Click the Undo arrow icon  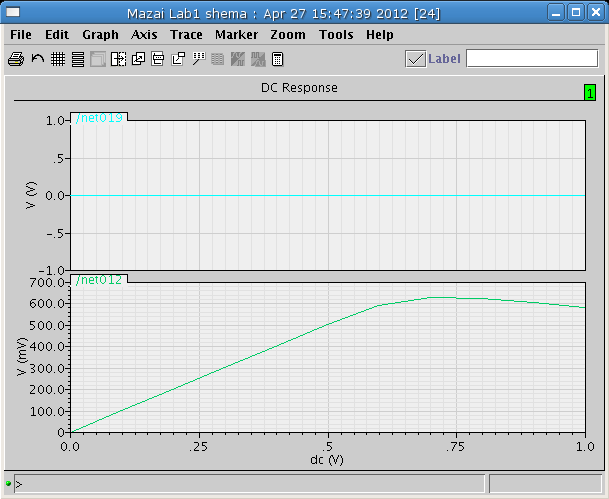click(x=38, y=59)
